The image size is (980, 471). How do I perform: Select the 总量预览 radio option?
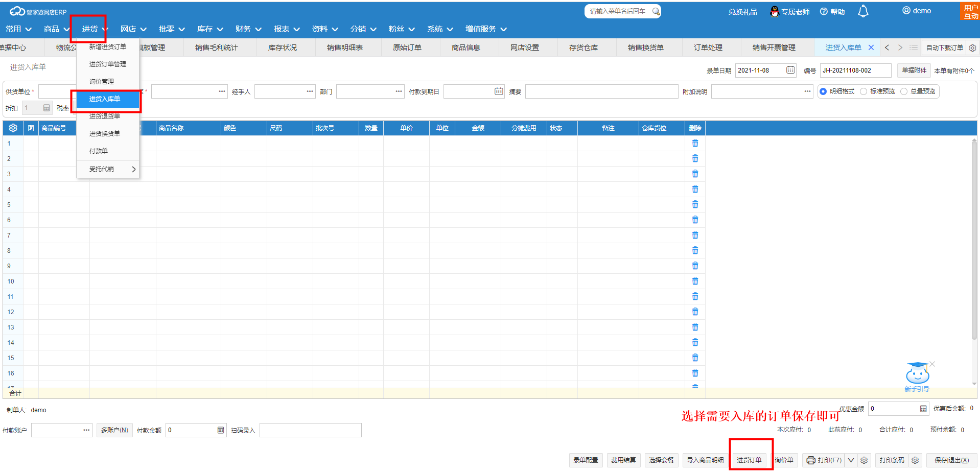pos(904,91)
